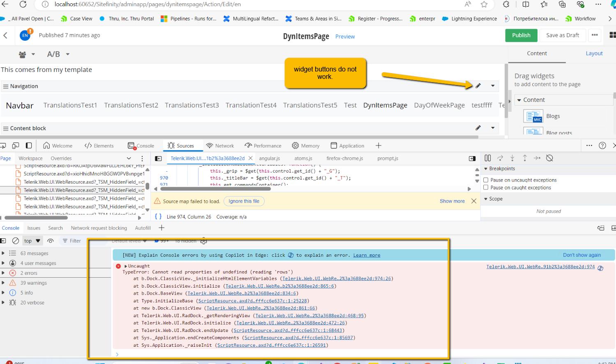Select the Issues drawer tab
This screenshot has width=616, height=364.
tap(34, 228)
